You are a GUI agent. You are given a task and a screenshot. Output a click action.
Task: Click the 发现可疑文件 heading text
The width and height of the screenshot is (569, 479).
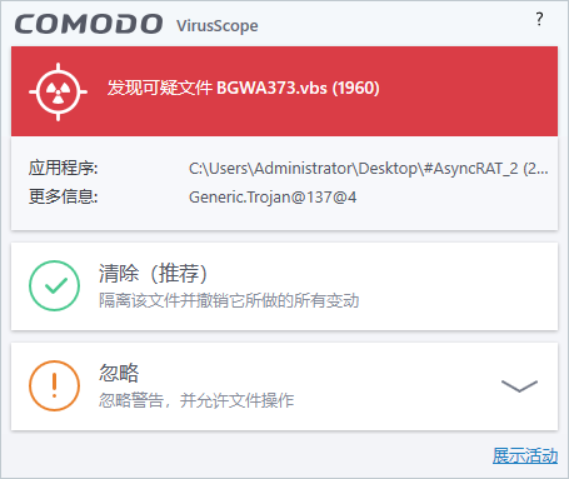[x=159, y=88]
